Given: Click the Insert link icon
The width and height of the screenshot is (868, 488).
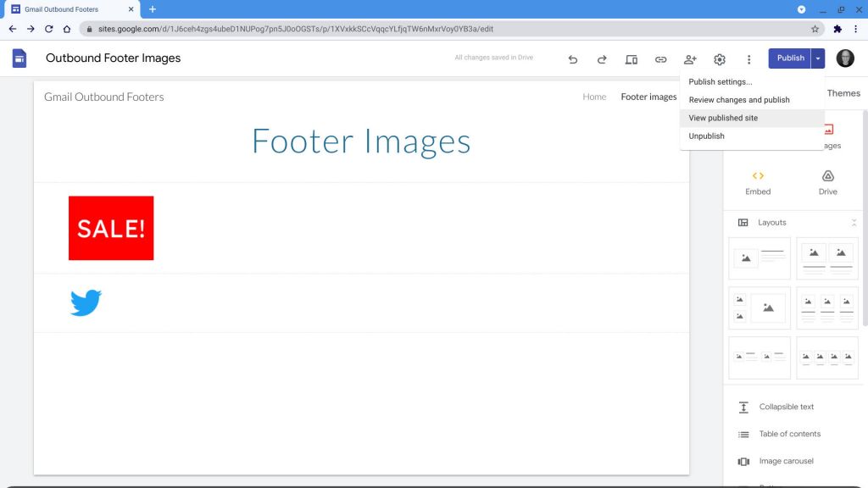Looking at the screenshot, I should point(660,59).
